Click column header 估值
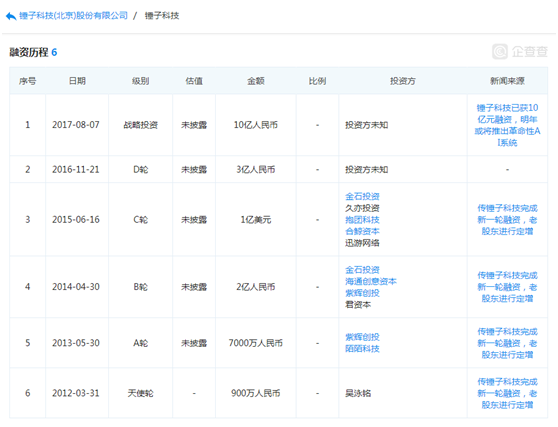This screenshot has height=427, width=558. click(x=194, y=81)
